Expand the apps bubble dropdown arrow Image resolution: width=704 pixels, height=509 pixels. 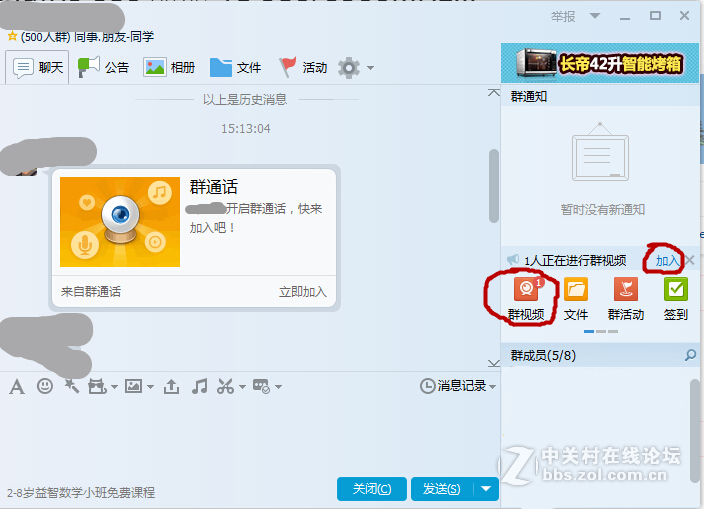pyautogui.click(x=278, y=386)
